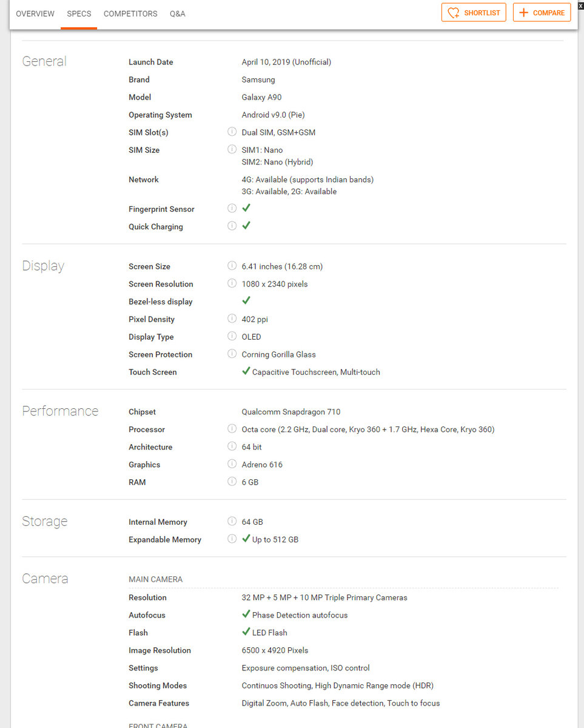
Task: Click the info icon beside Internal Memory
Action: pos(232,521)
